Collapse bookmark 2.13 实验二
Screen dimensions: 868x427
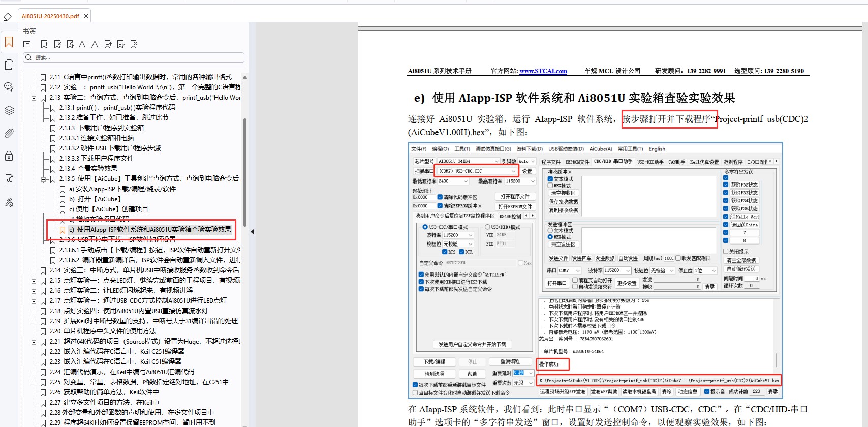pos(34,98)
